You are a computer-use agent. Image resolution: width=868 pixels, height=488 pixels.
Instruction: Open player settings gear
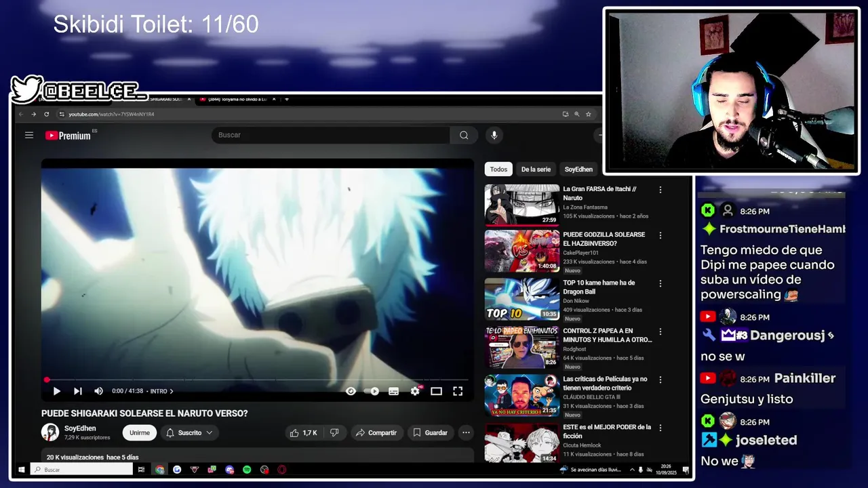point(415,391)
